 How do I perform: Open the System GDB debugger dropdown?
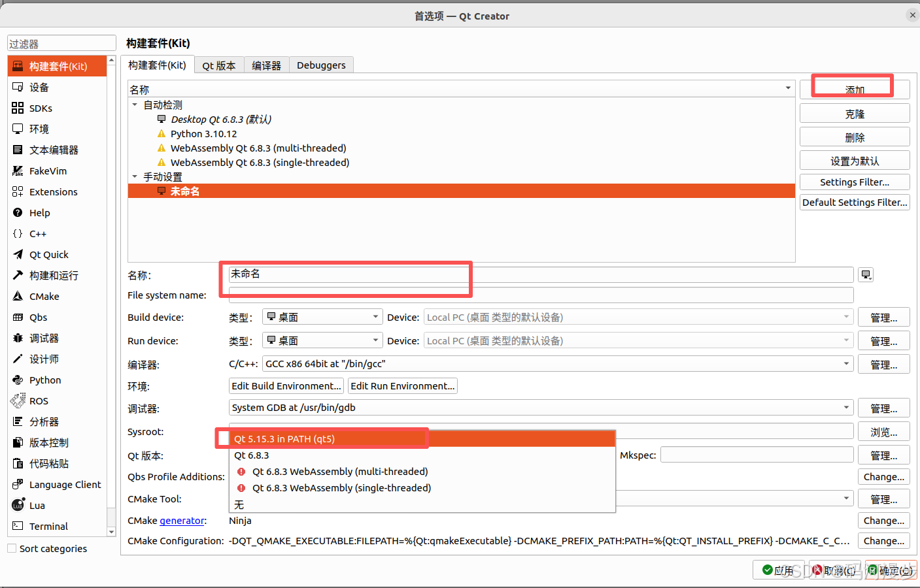click(x=541, y=408)
